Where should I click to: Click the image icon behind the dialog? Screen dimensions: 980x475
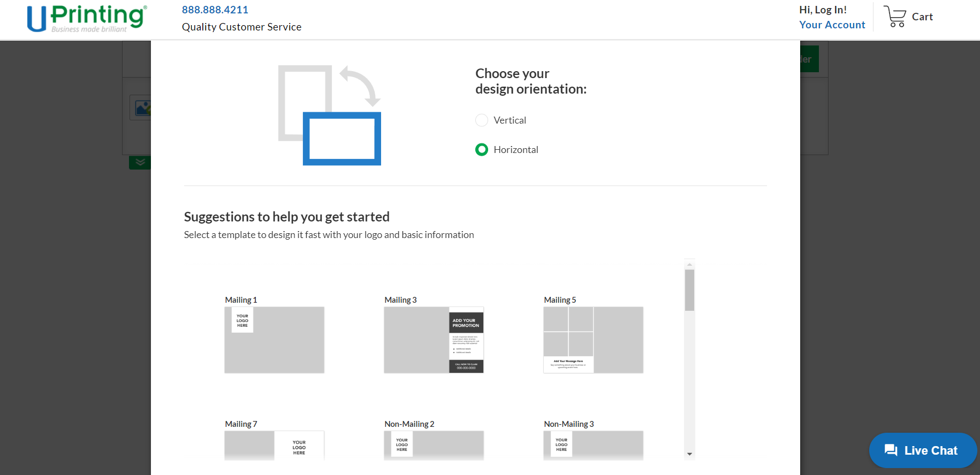coord(142,108)
